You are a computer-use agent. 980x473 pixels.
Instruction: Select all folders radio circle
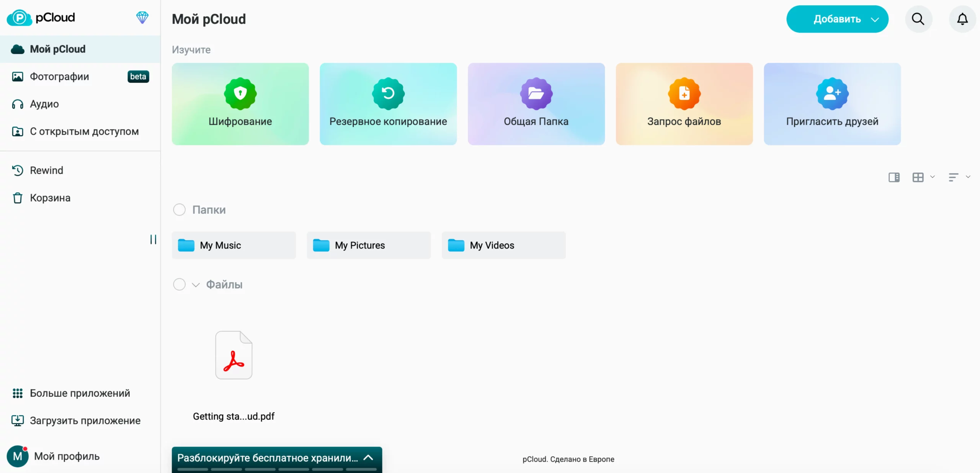(x=179, y=209)
